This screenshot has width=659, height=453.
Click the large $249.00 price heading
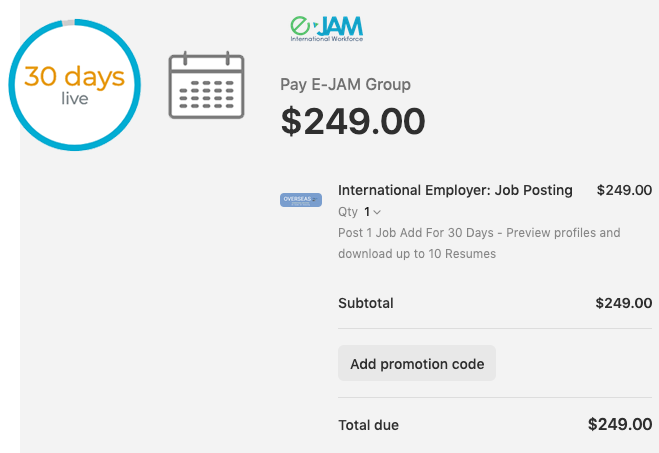click(x=353, y=121)
